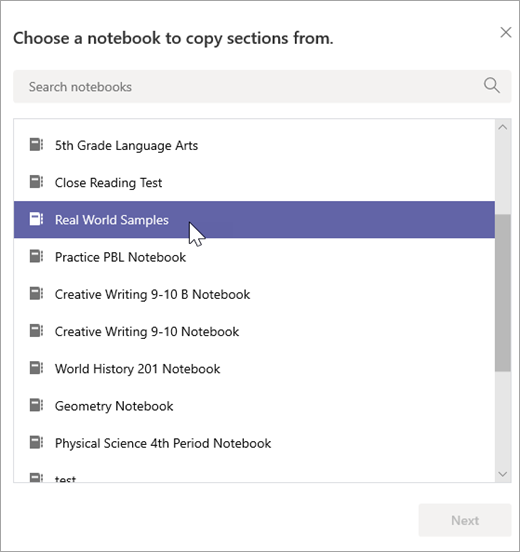Click the Real World Samples notebook icon
This screenshot has width=520, height=552.
(36, 219)
